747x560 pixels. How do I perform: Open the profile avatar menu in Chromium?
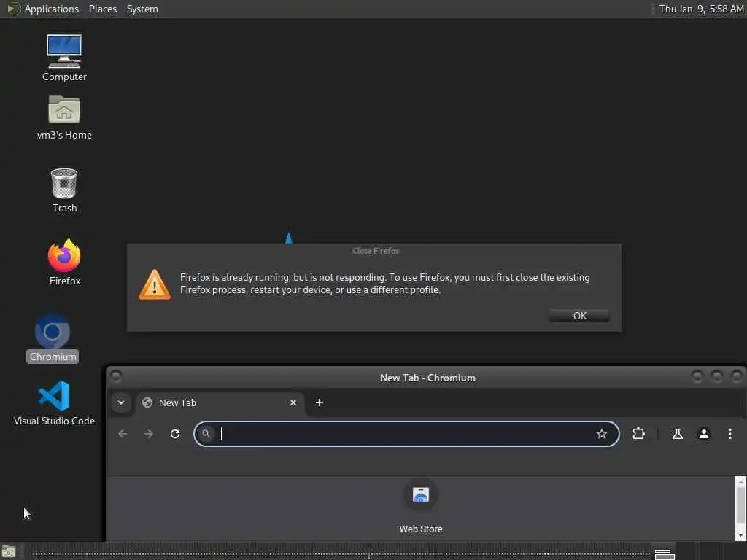[x=704, y=434]
